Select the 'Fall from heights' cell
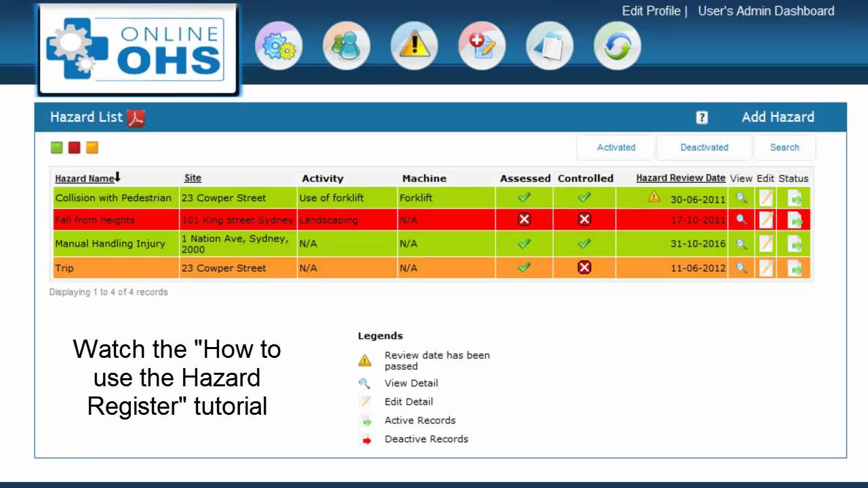Viewport: 868px width, 488px height. pos(116,220)
